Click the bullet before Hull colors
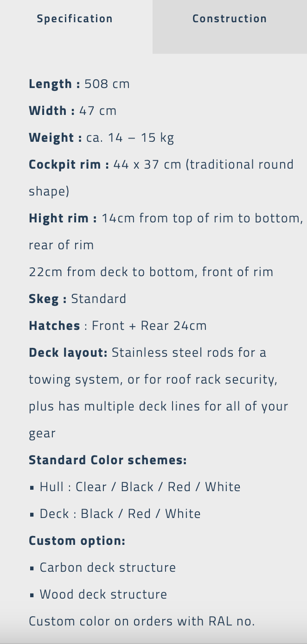 tap(32, 487)
